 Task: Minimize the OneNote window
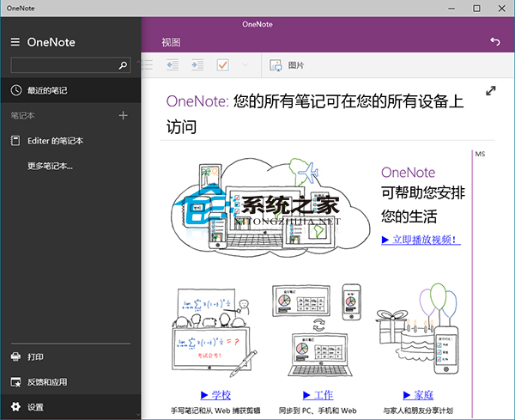coord(452,9)
